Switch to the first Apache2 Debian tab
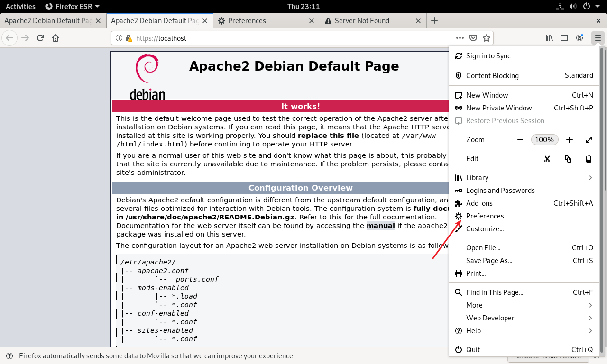Screen dimensions: 607x364 click(x=53, y=21)
